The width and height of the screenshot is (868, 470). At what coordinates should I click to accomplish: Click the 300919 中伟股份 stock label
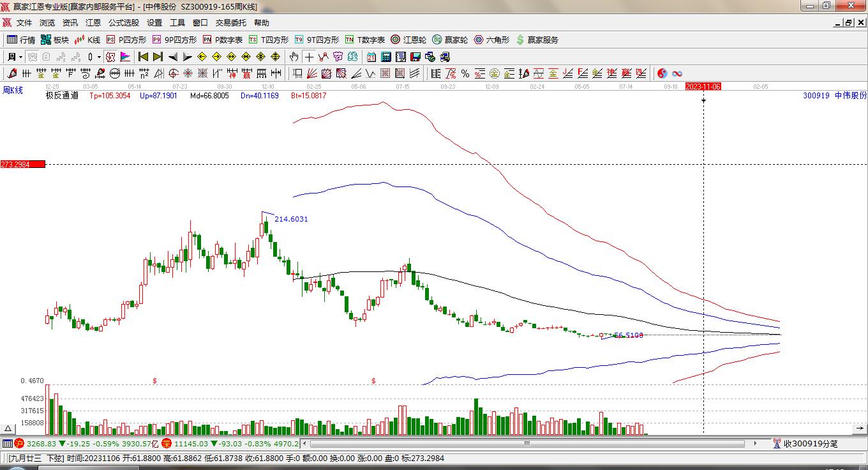[835, 95]
